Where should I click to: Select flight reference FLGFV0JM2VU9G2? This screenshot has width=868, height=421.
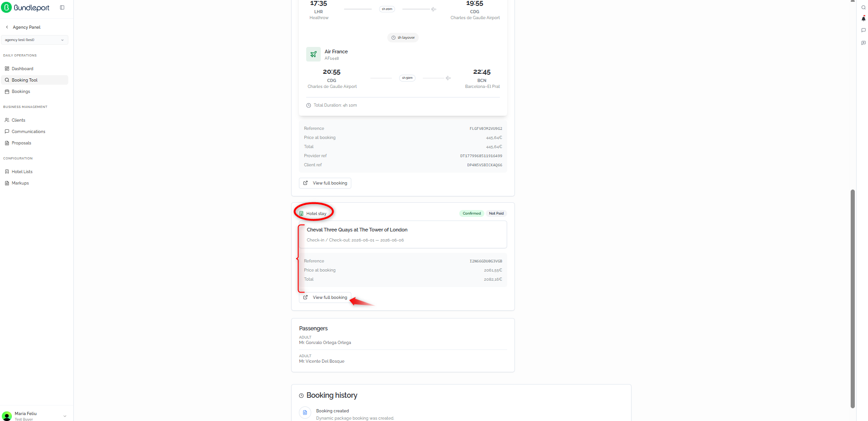point(486,128)
